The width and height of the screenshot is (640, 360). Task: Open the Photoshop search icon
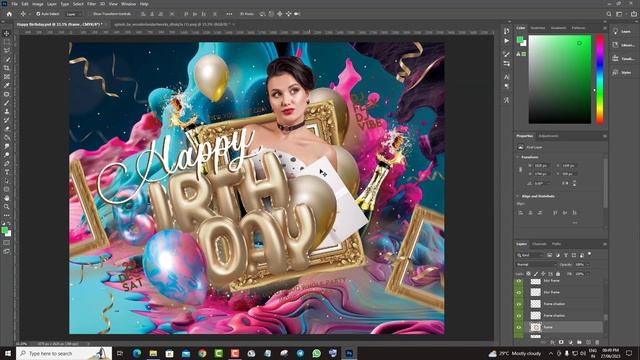coord(609,14)
